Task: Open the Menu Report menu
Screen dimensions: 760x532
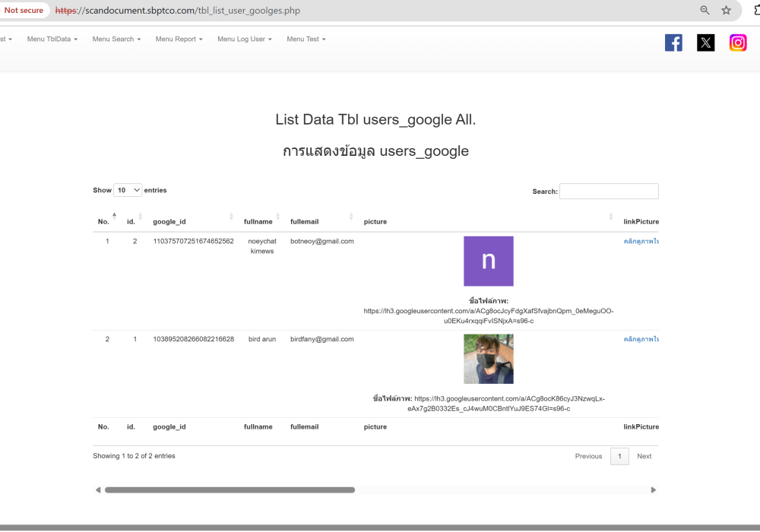Action: coord(179,39)
